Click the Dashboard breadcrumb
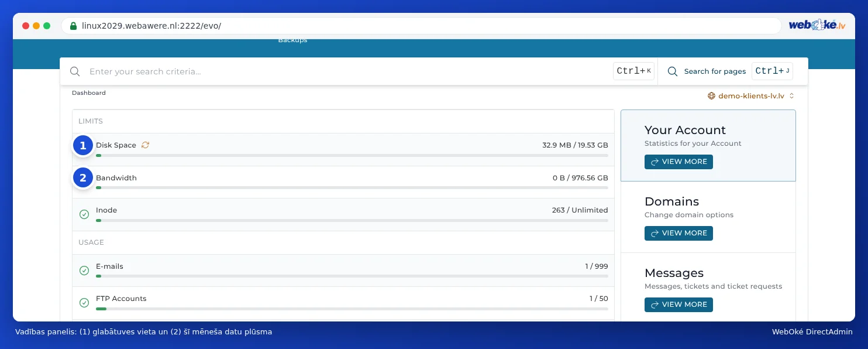This screenshot has height=349, width=868. click(89, 93)
